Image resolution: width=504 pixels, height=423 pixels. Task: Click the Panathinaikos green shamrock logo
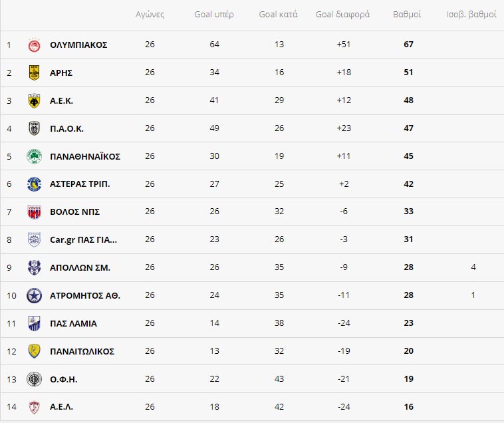[x=34, y=156]
